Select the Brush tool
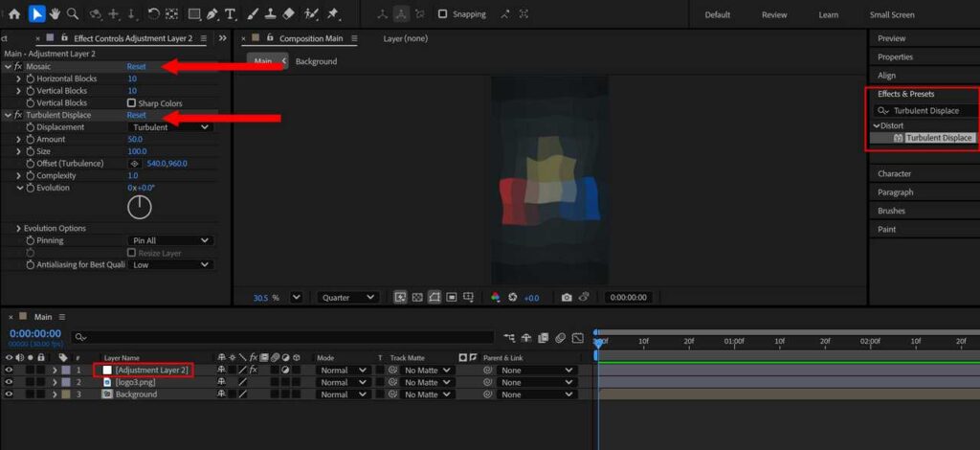This screenshot has height=450, width=980. (253, 13)
